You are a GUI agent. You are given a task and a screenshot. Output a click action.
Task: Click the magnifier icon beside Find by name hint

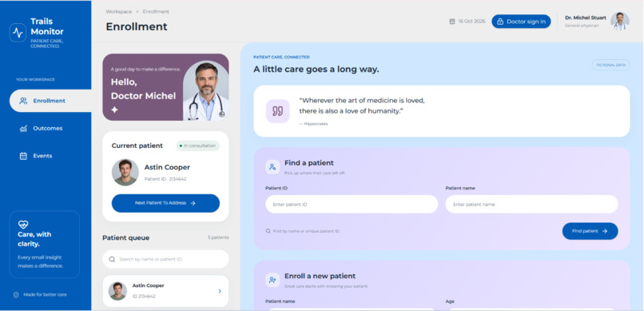268,231
